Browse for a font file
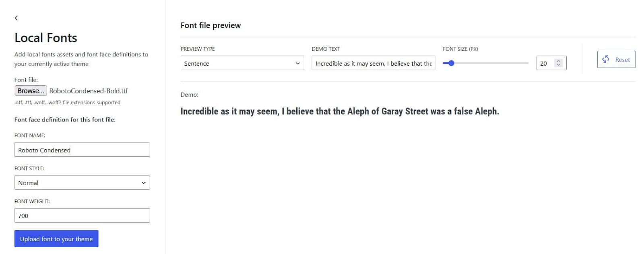 coord(31,91)
